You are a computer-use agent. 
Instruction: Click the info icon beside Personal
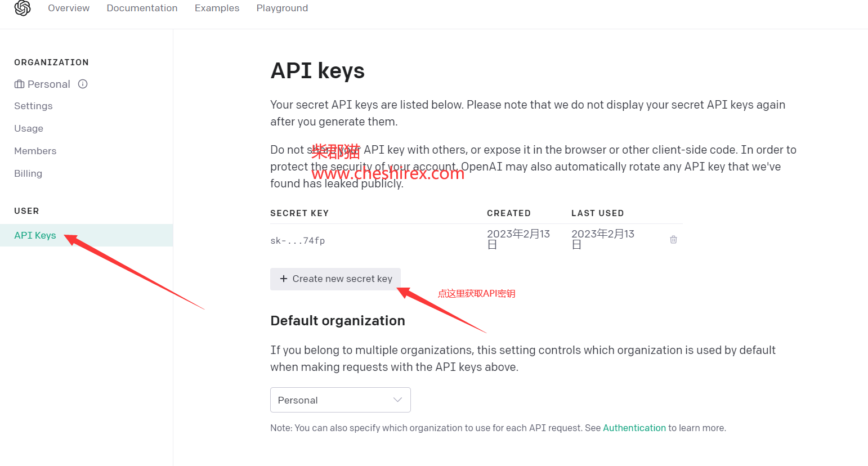(83, 84)
